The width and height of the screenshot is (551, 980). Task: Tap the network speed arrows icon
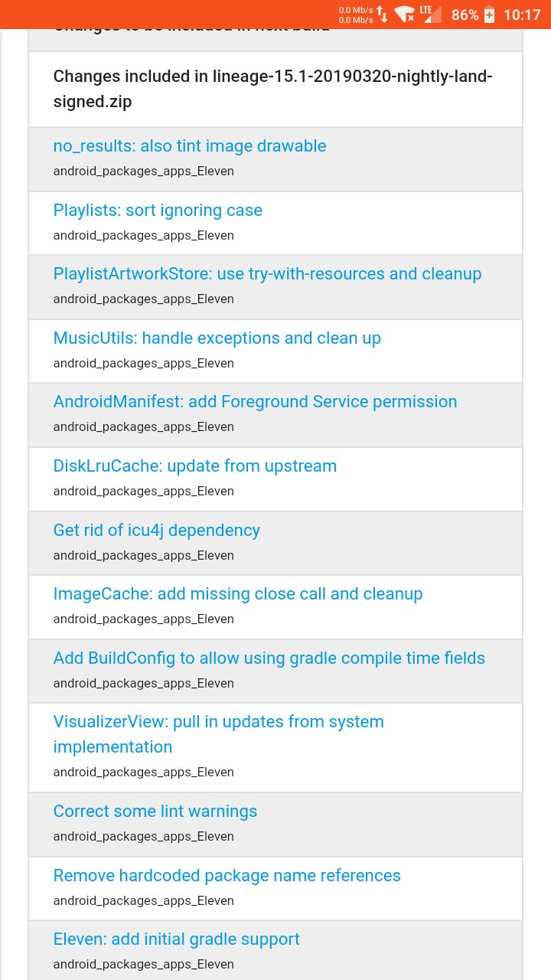pyautogui.click(x=382, y=15)
